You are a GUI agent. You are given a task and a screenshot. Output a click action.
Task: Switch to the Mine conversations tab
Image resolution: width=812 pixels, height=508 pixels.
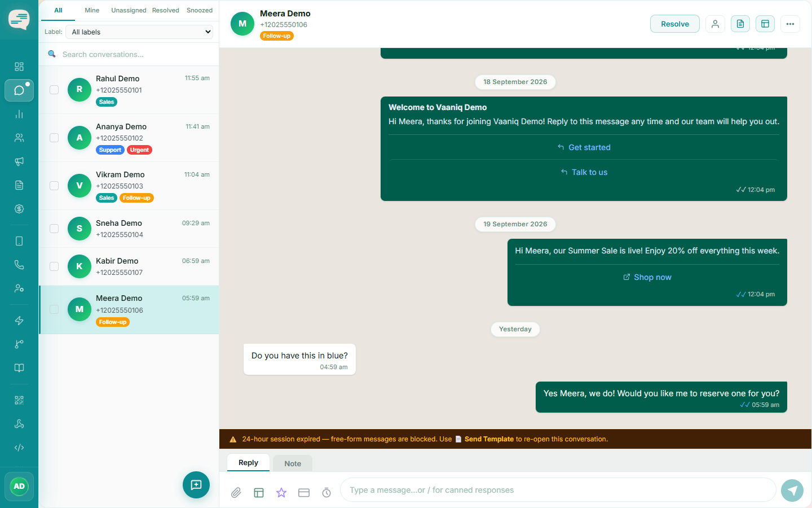[92, 10]
